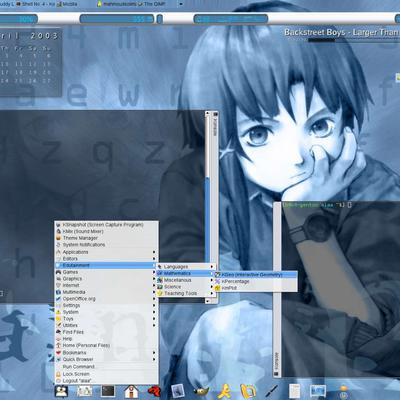Switch to Shell No. 4 Konsole taskbar entry
400x400 pixels.
(36, 4)
